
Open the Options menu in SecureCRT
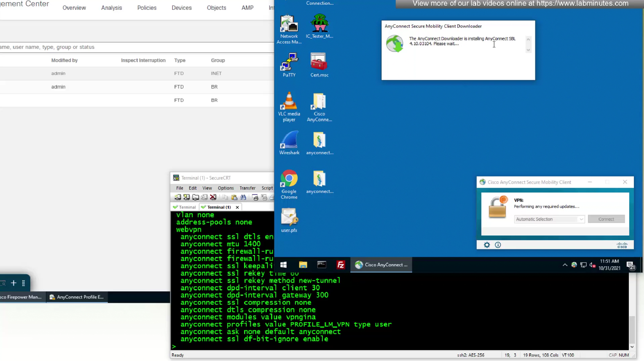click(226, 188)
